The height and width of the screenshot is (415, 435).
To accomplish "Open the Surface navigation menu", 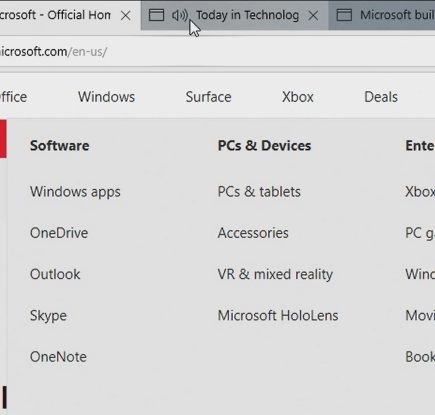I will [208, 97].
